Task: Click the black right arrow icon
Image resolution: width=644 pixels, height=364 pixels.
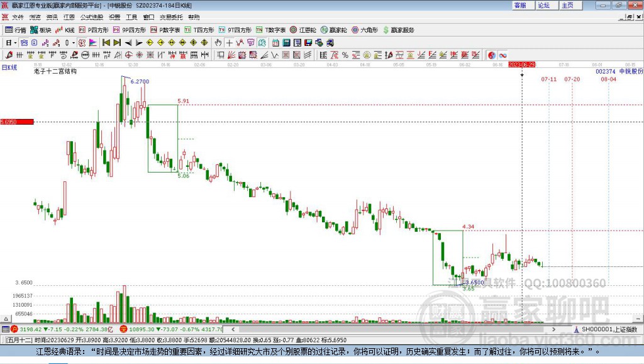Action: (x=139, y=43)
